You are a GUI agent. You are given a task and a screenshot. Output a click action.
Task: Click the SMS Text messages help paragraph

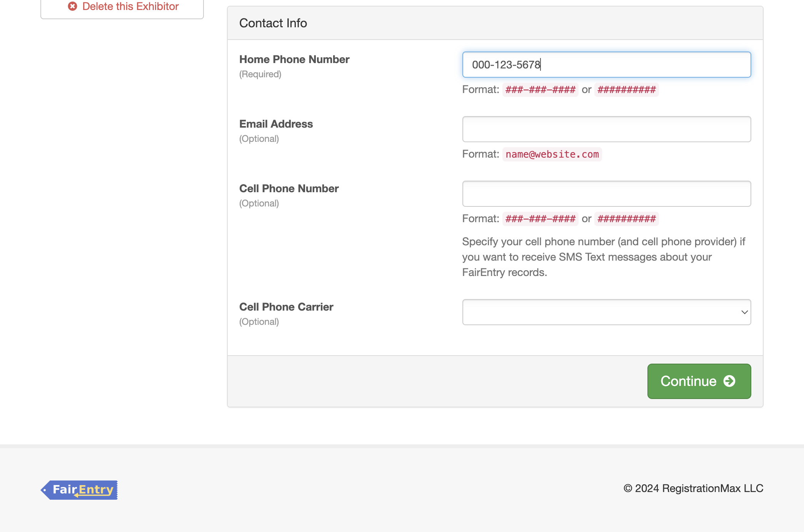(604, 257)
